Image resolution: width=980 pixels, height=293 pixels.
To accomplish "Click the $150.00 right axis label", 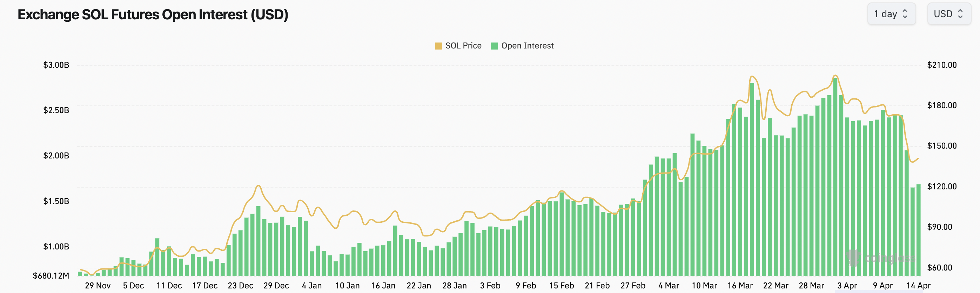I will click(941, 146).
